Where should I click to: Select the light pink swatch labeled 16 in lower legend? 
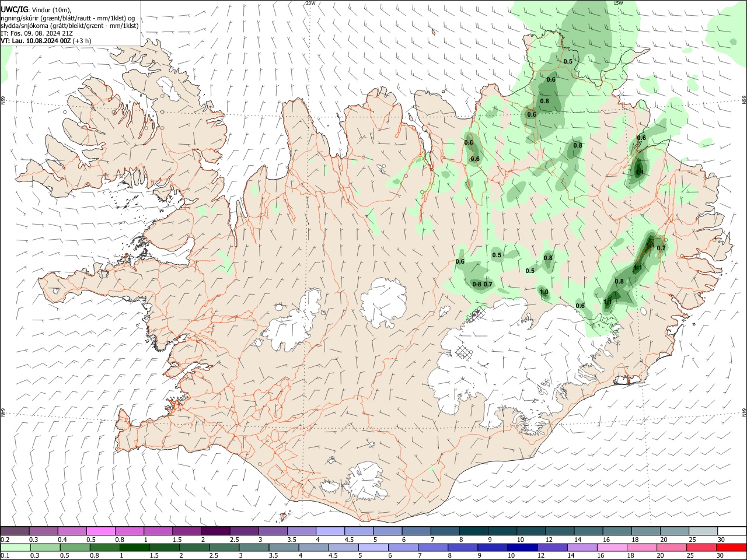point(612,548)
